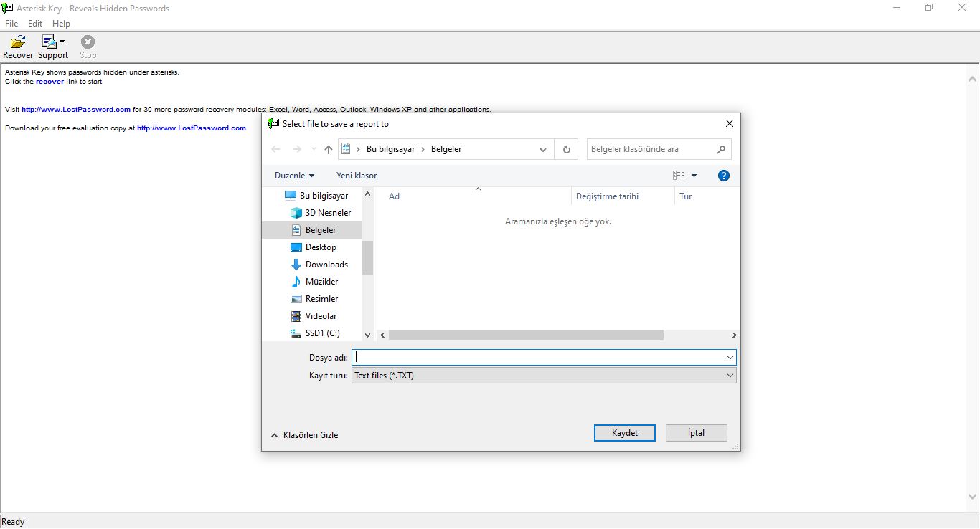Go forward in the save dialog
The width and height of the screenshot is (980, 529).
[x=297, y=149]
